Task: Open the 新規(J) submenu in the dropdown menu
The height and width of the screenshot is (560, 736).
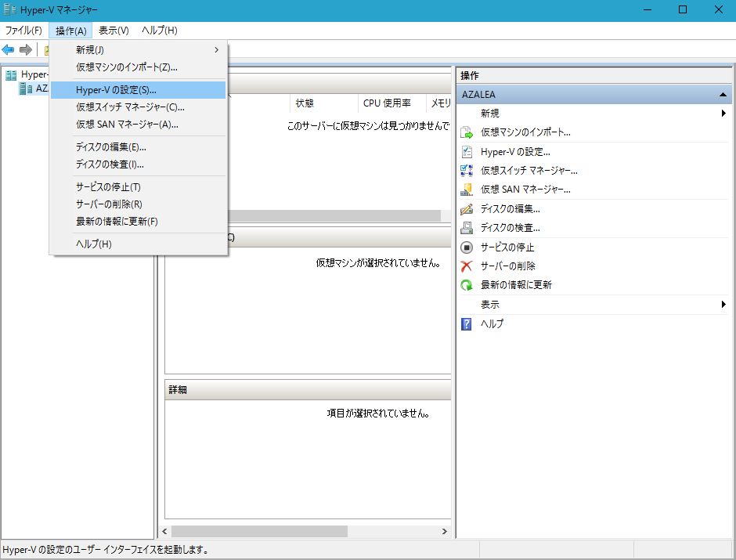Action: (138, 50)
